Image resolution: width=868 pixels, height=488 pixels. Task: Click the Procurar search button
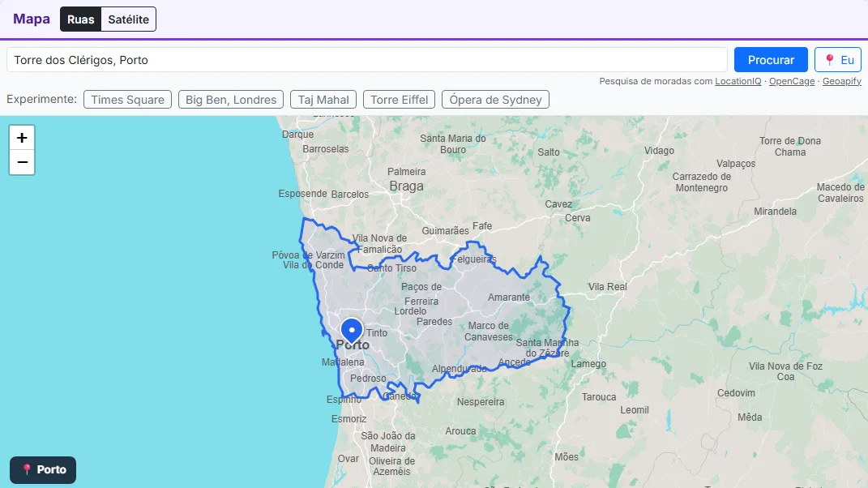pyautogui.click(x=771, y=60)
